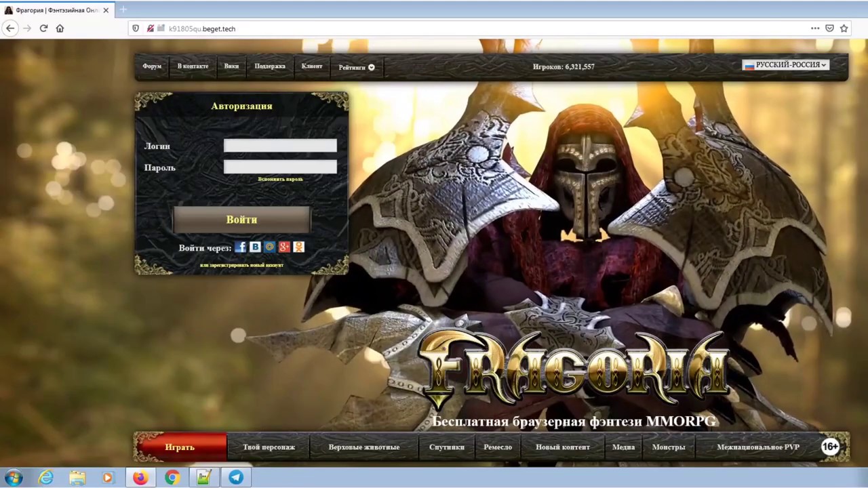This screenshot has width=868, height=488.
Task: Click the 16+ age rating badge
Action: [x=830, y=446]
